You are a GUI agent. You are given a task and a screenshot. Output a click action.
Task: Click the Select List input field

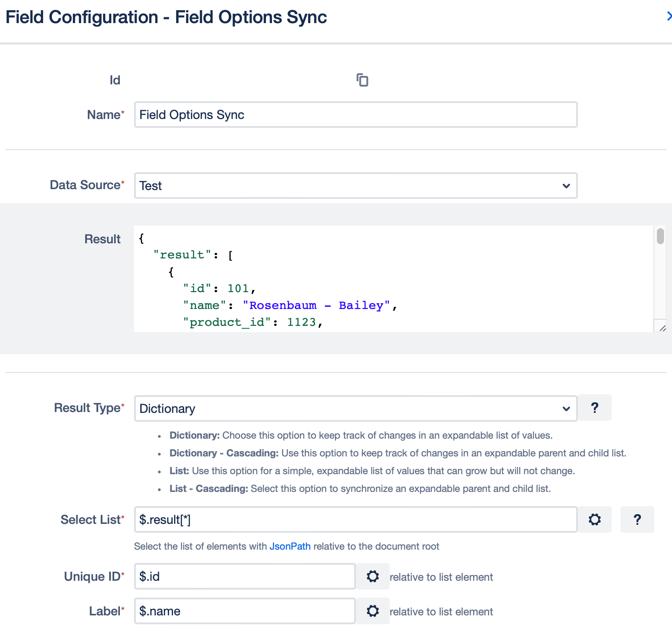tap(355, 519)
